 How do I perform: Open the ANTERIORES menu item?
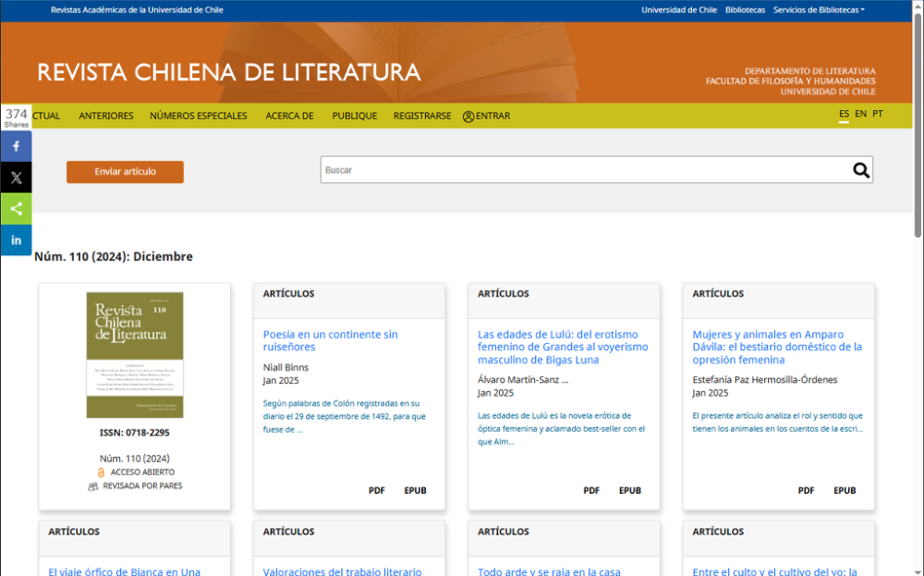coord(105,116)
